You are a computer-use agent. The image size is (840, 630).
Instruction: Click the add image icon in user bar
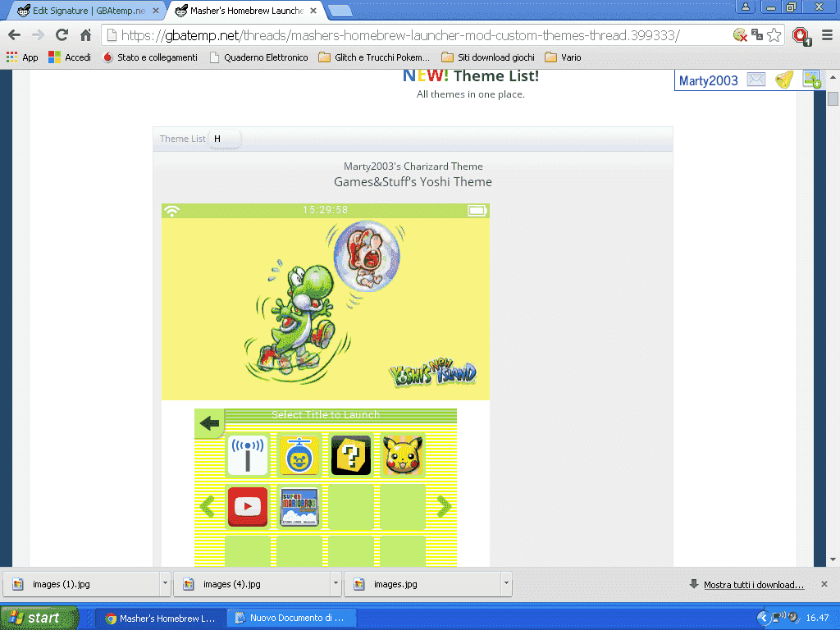coord(811,80)
